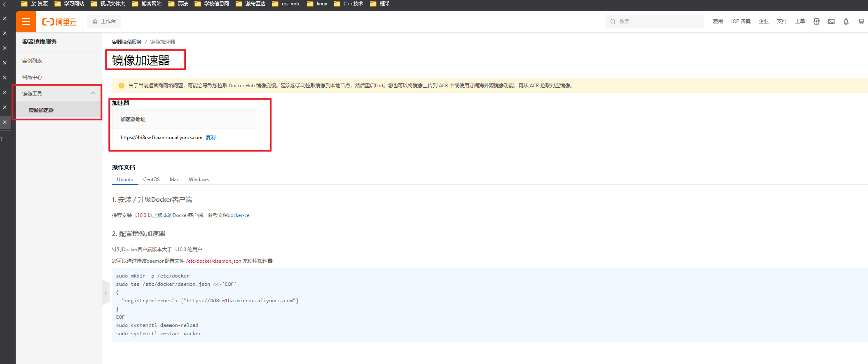Open the 激光雷达 bookmark folder

pos(250,4)
